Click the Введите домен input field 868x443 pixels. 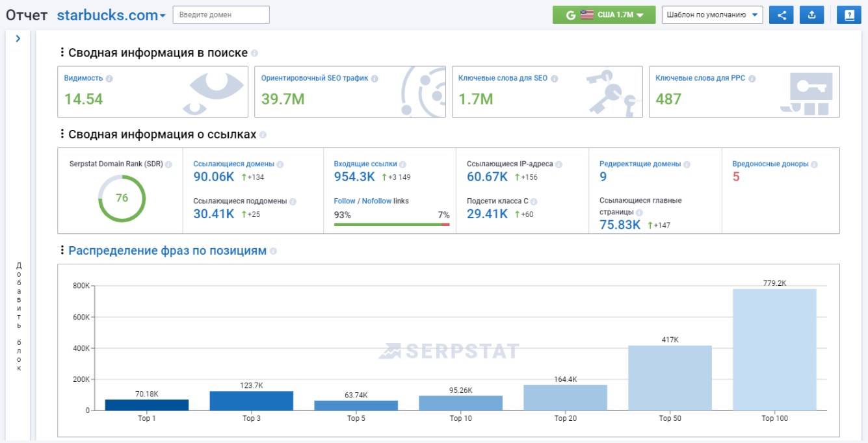(x=221, y=15)
